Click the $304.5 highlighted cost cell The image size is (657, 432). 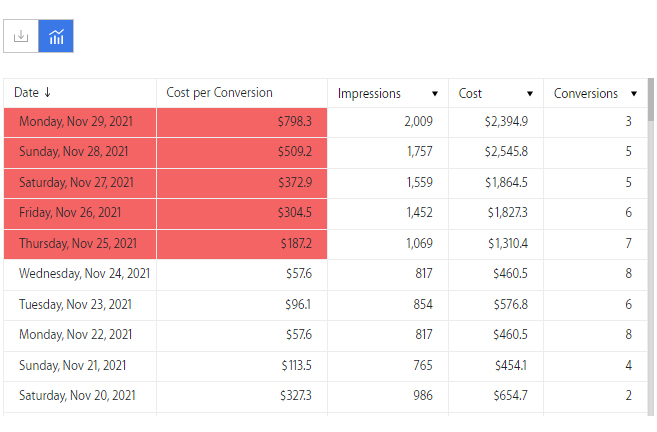(x=242, y=214)
